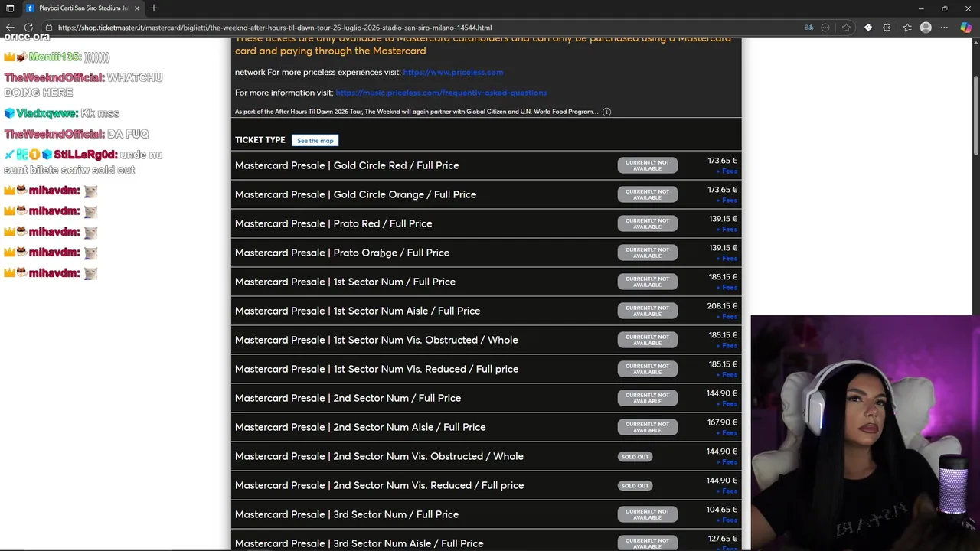
Task: Click the 208.15 € price
Action: pos(722,306)
